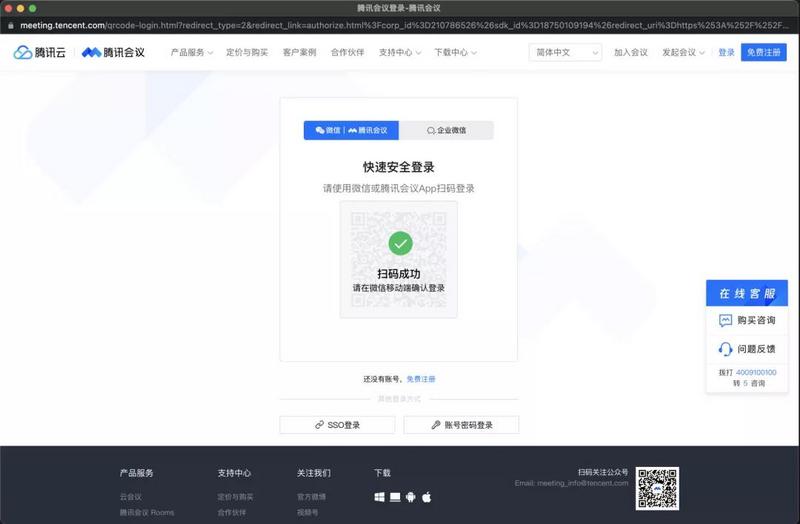
Task: Open 客户案例 in the top navigation
Action: click(299, 52)
